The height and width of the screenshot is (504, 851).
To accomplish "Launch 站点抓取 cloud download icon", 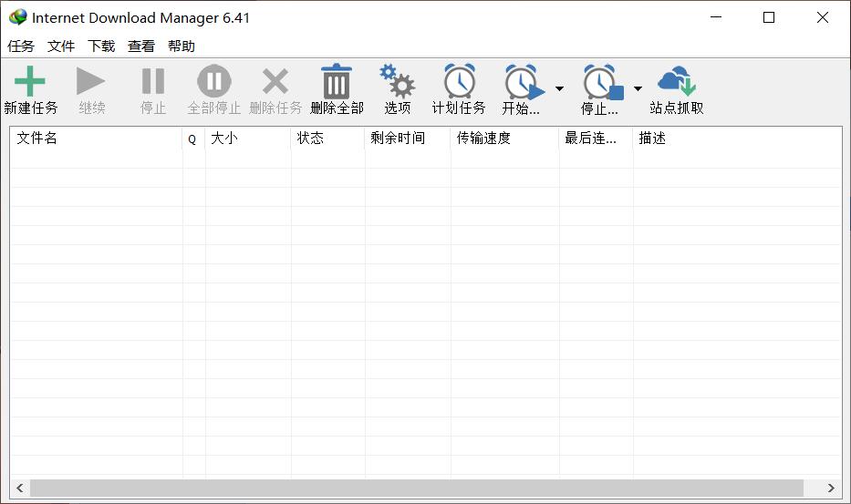I will 676,81.
